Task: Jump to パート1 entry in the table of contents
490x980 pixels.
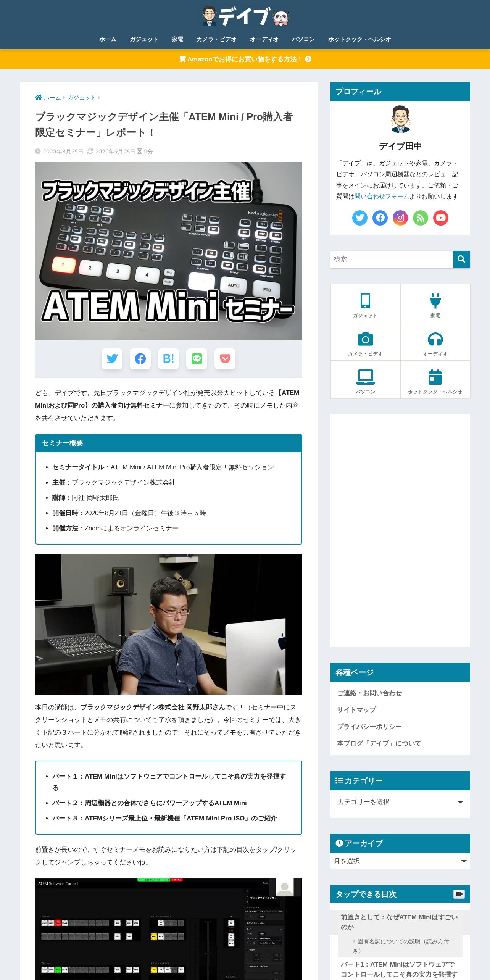Action: [399, 969]
